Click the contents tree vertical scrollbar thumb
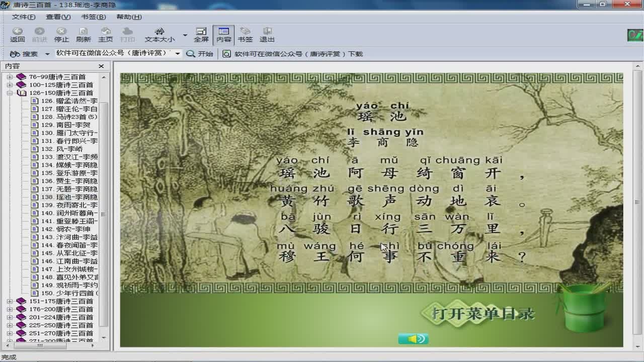The width and height of the screenshot is (644, 362). (104, 214)
